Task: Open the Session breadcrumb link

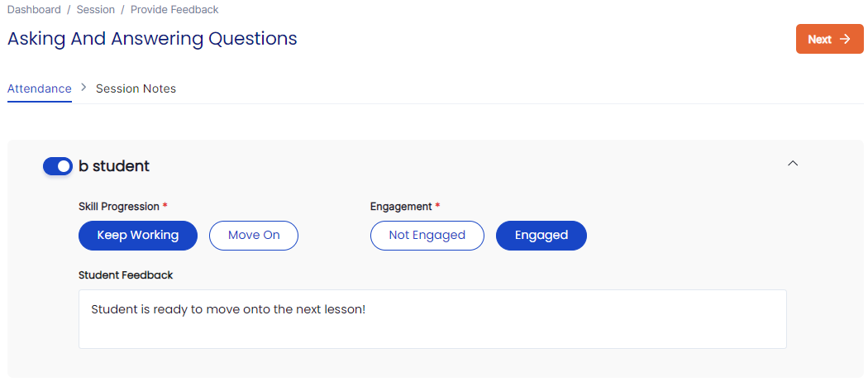Action: tap(95, 10)
